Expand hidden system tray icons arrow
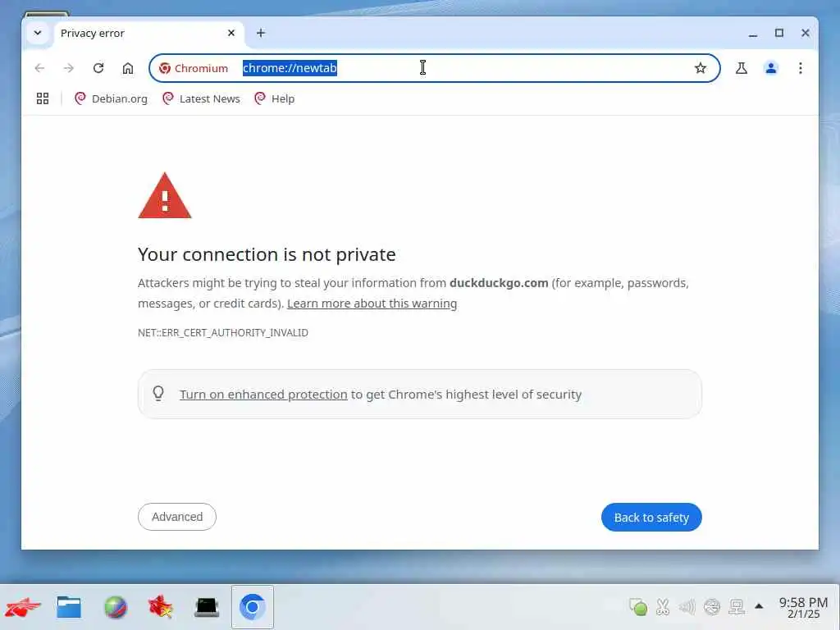The height and width of the screenshot is (630, 840). coord(759,606)
